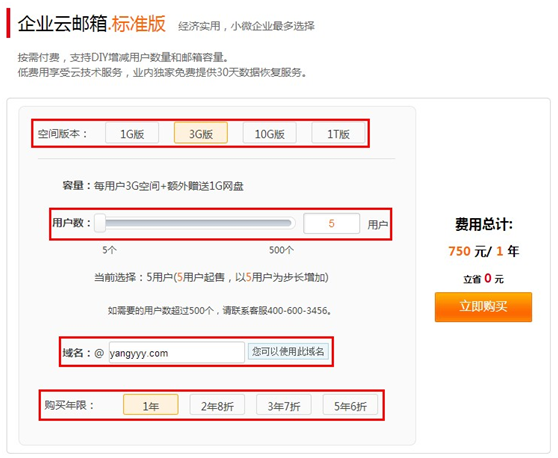Image resolution: width=558 pixels, height=458 pixels.
Task: Click the 750 元 total price text
Action: tap(469, 251)
